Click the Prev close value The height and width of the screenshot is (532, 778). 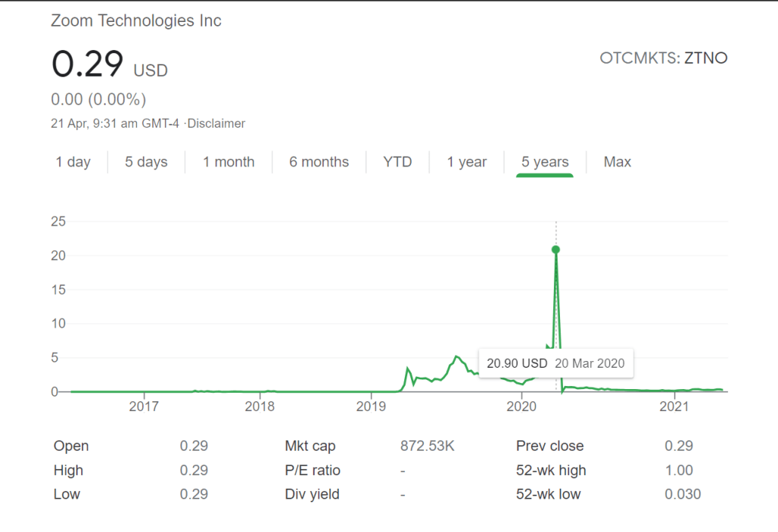pyautogui.click(x=678, y=446)
